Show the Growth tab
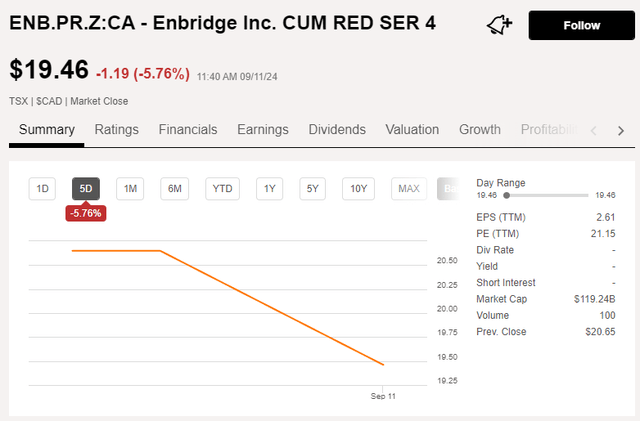640x421 pixels. pos(480,130)
